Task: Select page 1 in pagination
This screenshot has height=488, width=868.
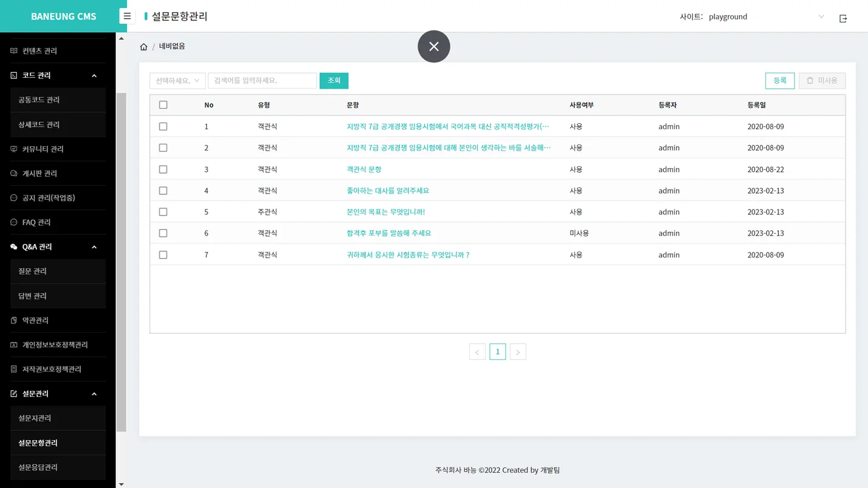Action: coord(498,352)
